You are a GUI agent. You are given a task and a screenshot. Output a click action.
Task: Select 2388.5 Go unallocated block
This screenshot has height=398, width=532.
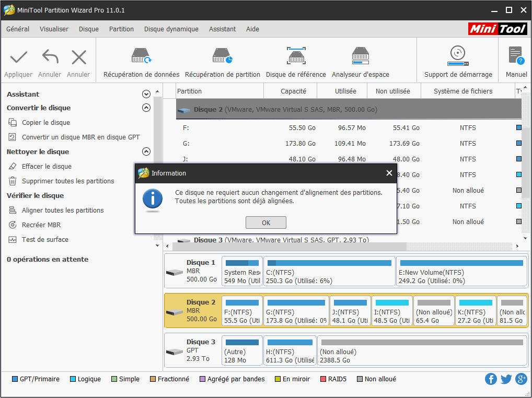(x=422, y=351)
